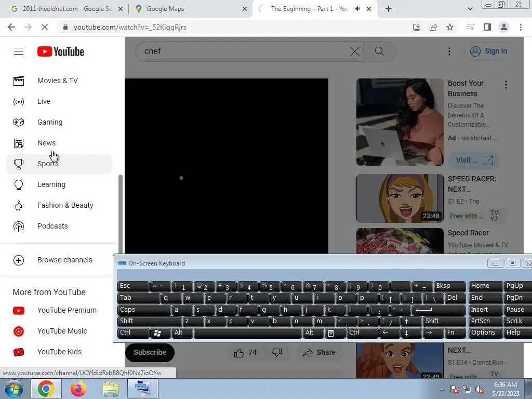
Task: Open the YouTube hamburger guide menu
Action: 19,51
